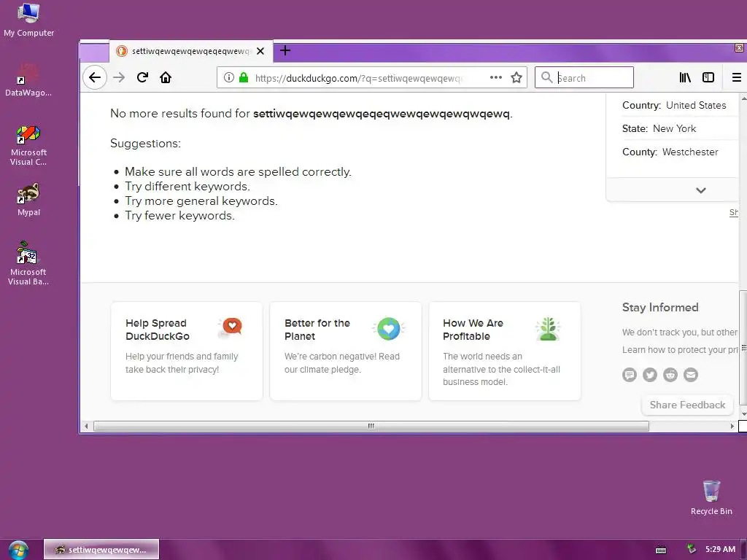Viewport: 747px width, 560px height.
Task: Click the 'Suggestions:' label
Action: (145, 144)
